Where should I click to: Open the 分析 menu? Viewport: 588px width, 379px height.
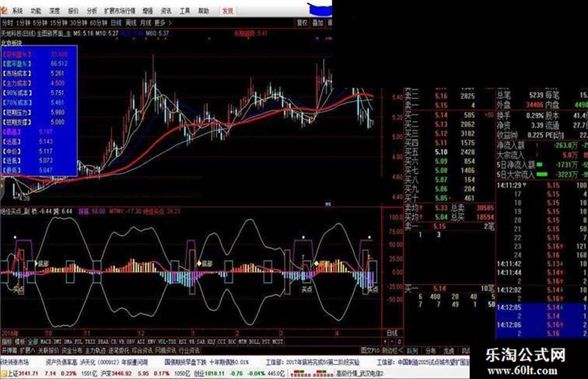point(92,11)
